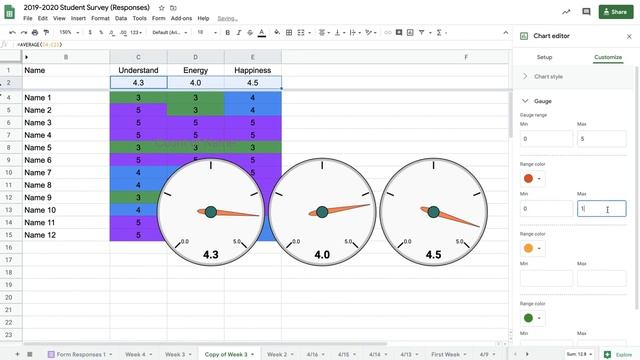640x360 pixels.
Task: Open Google Sheets home icon
Action: click(x=9, y=12)
